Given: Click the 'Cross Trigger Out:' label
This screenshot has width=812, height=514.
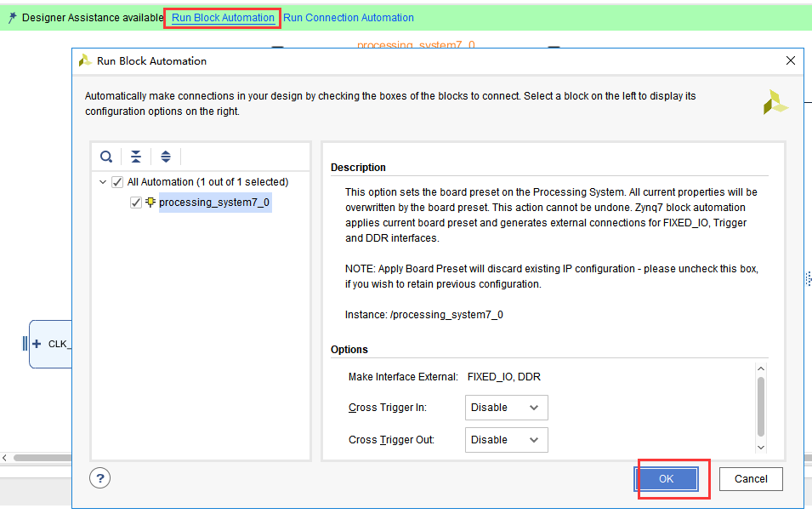Looking at the screenshot, I should tap(391, 440).
